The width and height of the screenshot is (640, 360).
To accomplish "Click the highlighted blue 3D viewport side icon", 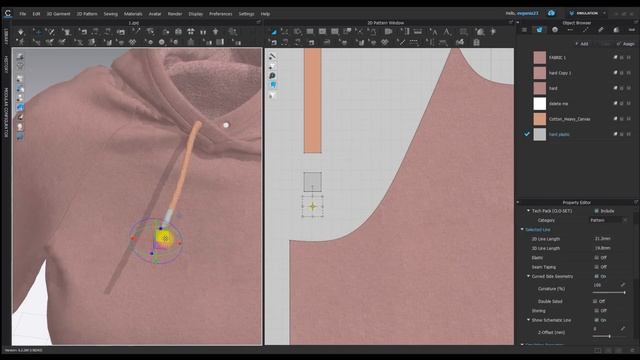I will [x=20, y=107].
